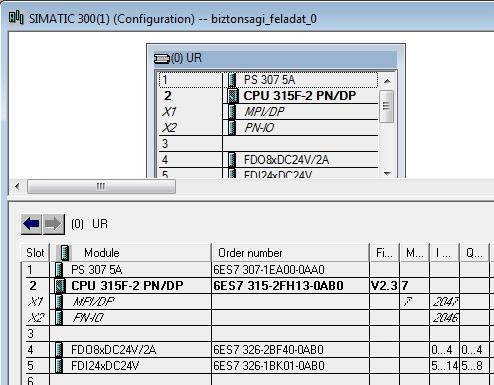Click the Slot column header
Viewport: 494px width, 385px height.
35,253
